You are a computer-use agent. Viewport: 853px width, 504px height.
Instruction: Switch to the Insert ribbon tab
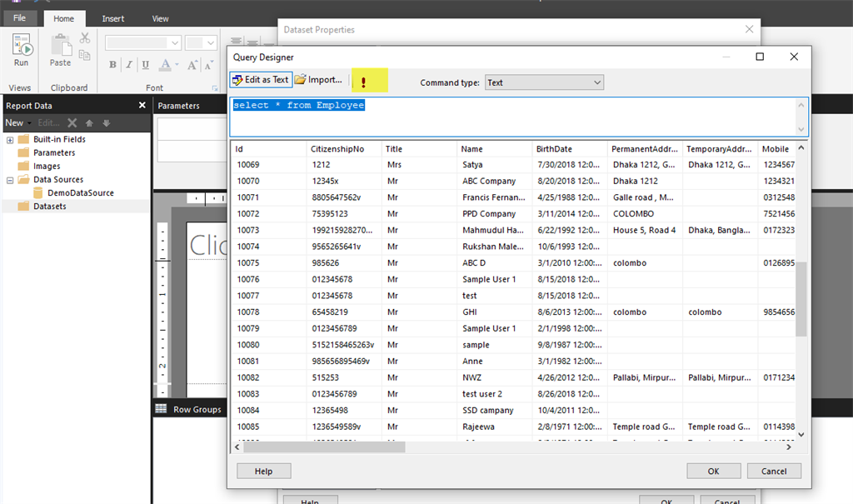(x=113, y=17)
